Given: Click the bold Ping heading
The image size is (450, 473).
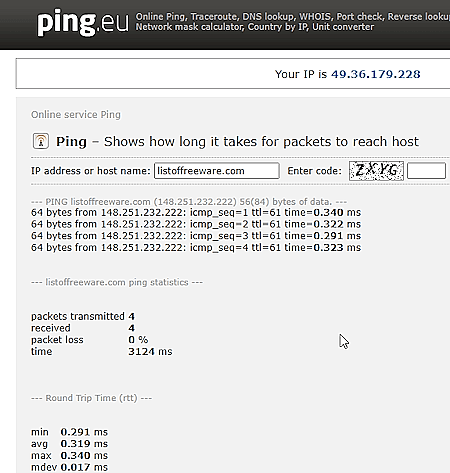Looking at the screenshot, I should click(71, 142).
